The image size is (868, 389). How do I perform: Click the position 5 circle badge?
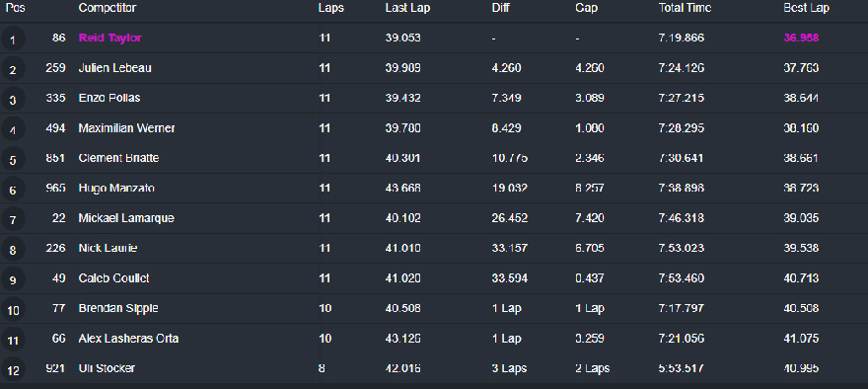(x=13, y=159)
